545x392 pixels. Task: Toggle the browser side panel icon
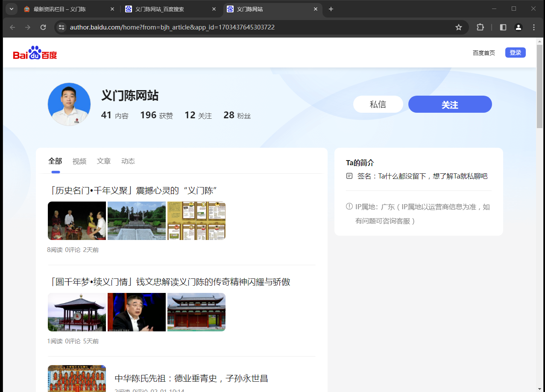(x=503, y=27)
